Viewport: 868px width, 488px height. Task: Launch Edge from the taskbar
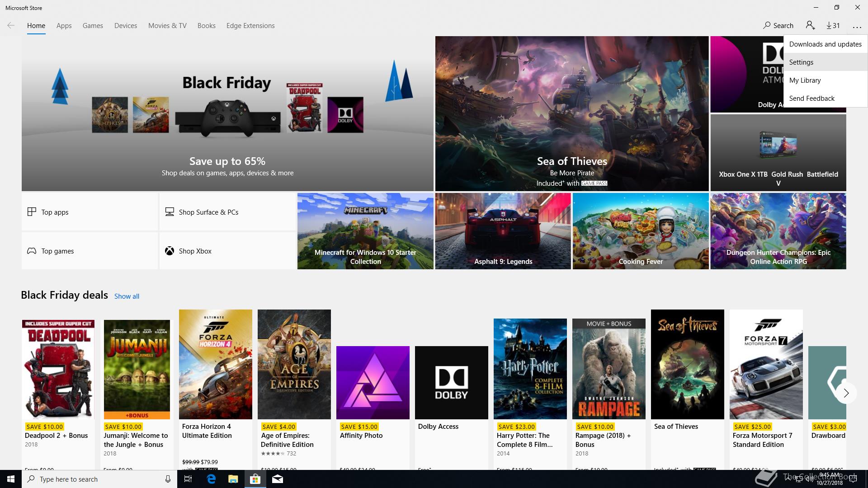point(211,479)
